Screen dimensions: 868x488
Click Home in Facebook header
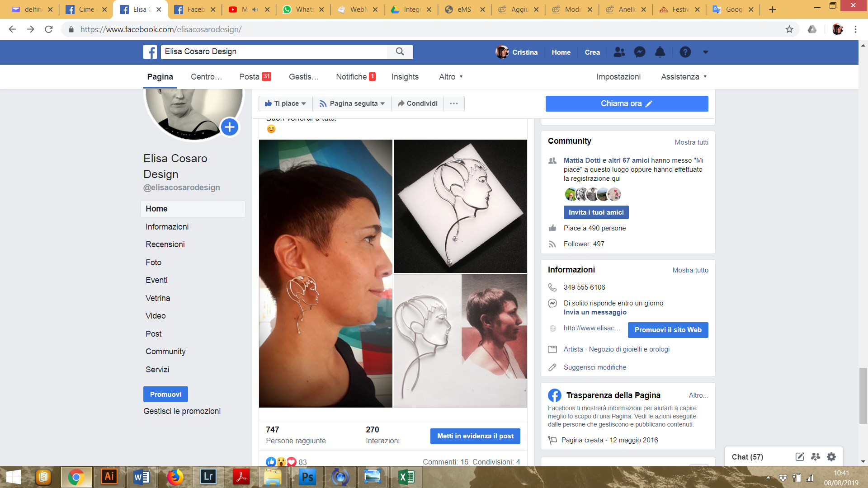pyautogui.click(x=561, y=52)
